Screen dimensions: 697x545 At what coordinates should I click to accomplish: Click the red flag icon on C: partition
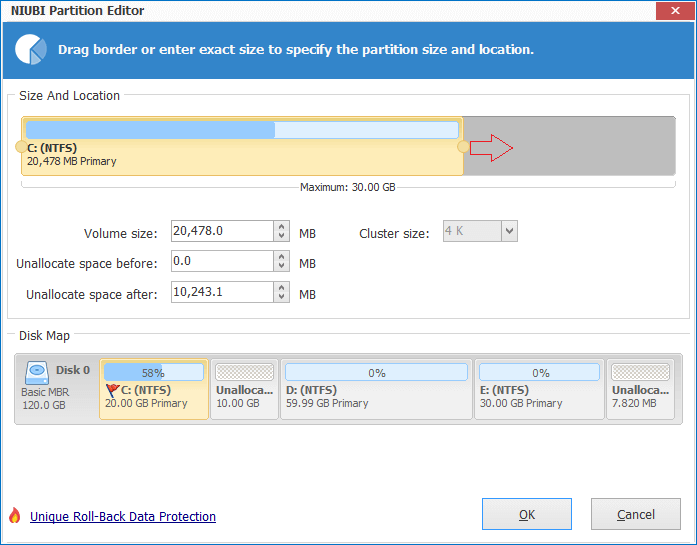[x=112, y=390]
